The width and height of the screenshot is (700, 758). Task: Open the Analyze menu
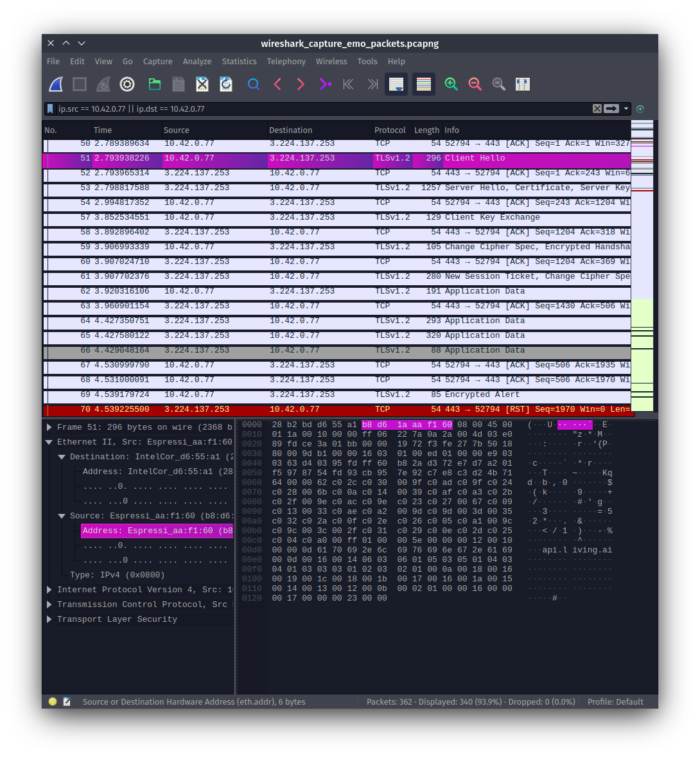pyautogui.click(x=197, y=62)
